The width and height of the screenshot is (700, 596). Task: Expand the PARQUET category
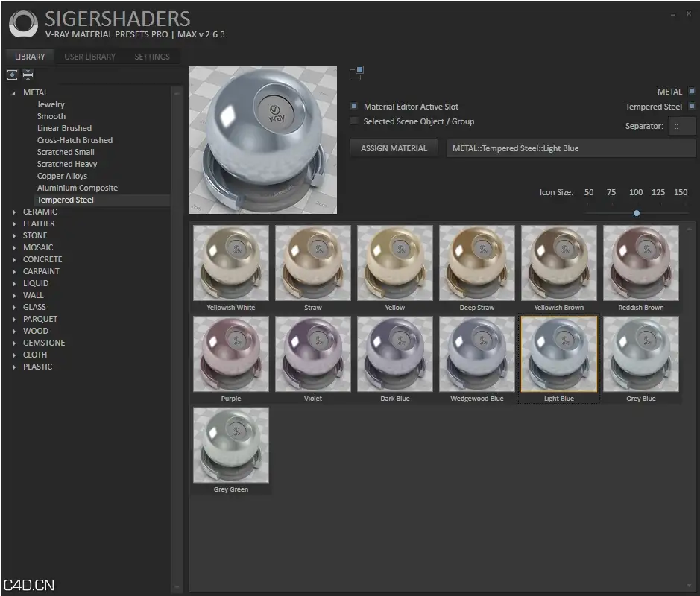click(x=14, y=320)
